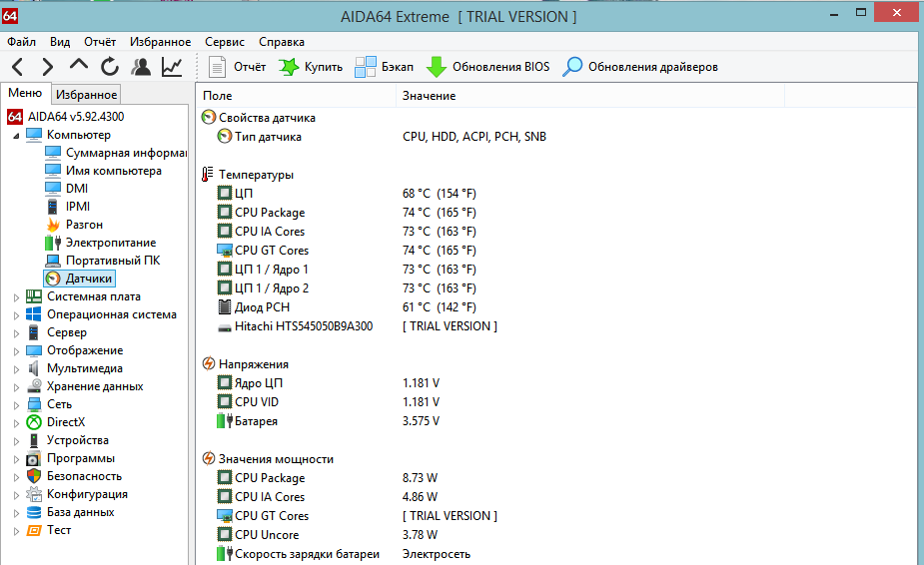The height and width of the screenshot is (565, 924).
Task: Go up one level with up arrow
Action: pos(78,65)
